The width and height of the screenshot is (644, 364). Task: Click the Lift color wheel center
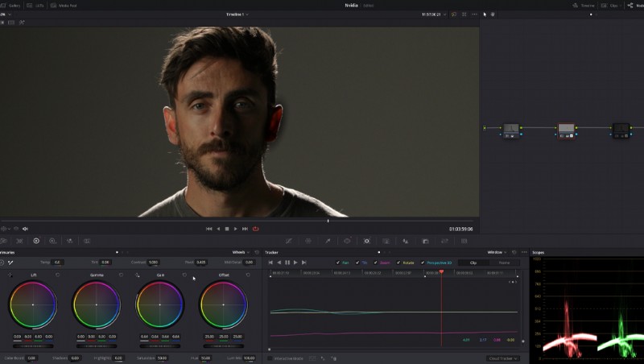click(33, 304)
